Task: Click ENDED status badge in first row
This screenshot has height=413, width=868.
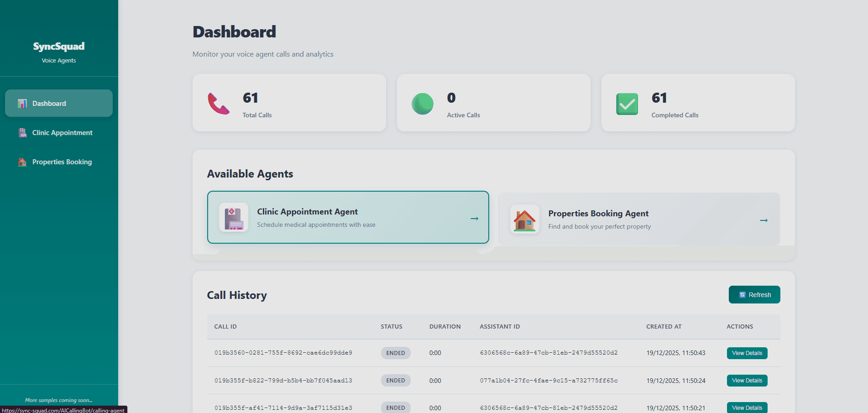Action: (395, 353)
